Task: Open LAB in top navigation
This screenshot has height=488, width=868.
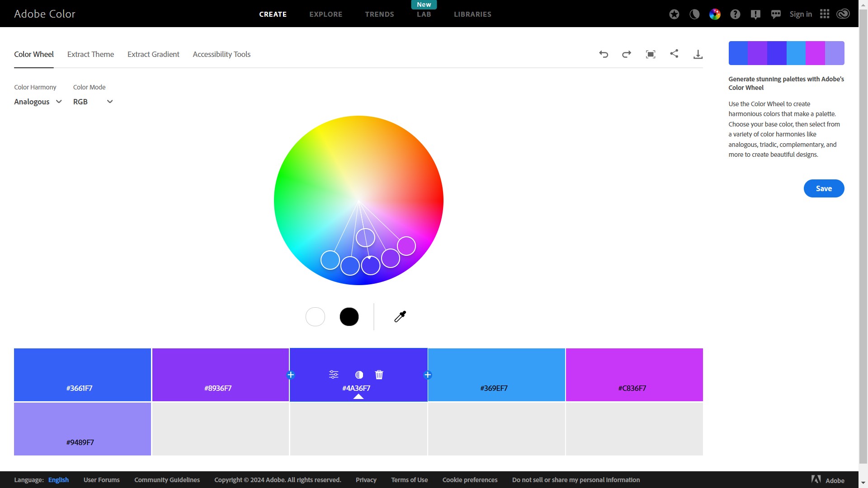Action: [424, 14]
